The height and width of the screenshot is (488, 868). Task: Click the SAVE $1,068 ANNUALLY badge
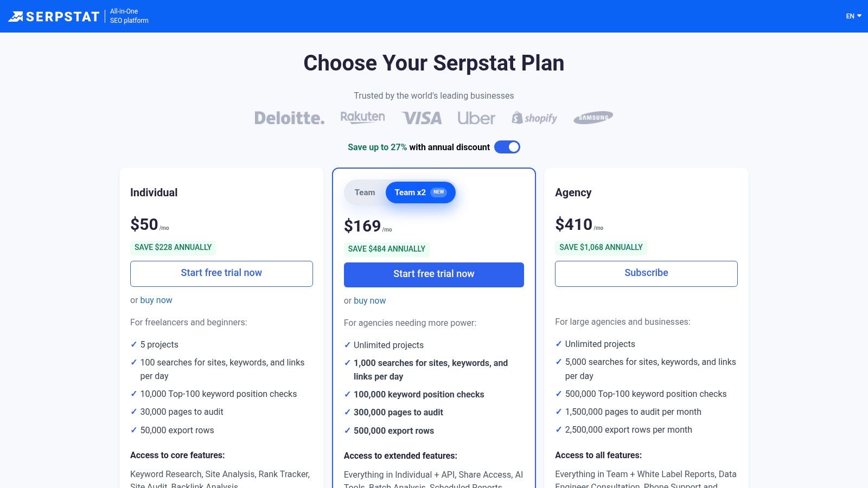(601, 247)
